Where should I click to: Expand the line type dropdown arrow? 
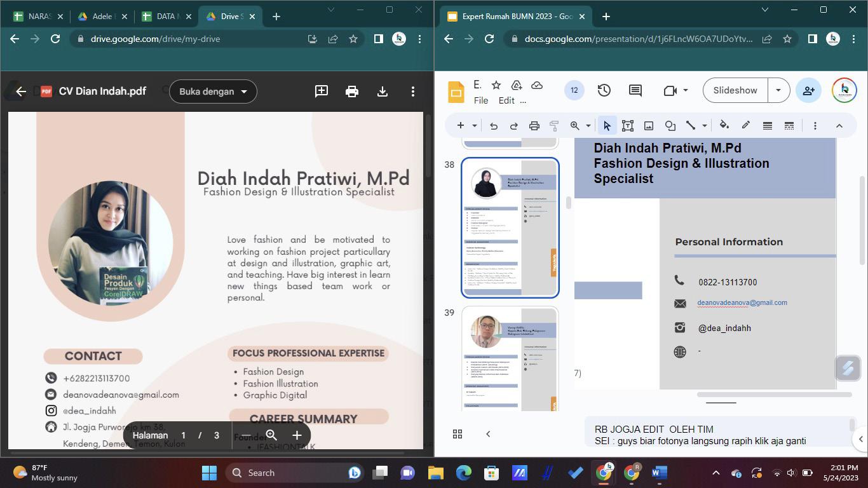pyautogui.click(x=705, y=126)
